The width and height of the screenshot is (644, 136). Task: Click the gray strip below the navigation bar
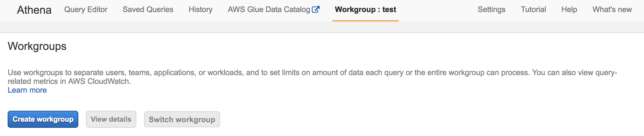322,27
